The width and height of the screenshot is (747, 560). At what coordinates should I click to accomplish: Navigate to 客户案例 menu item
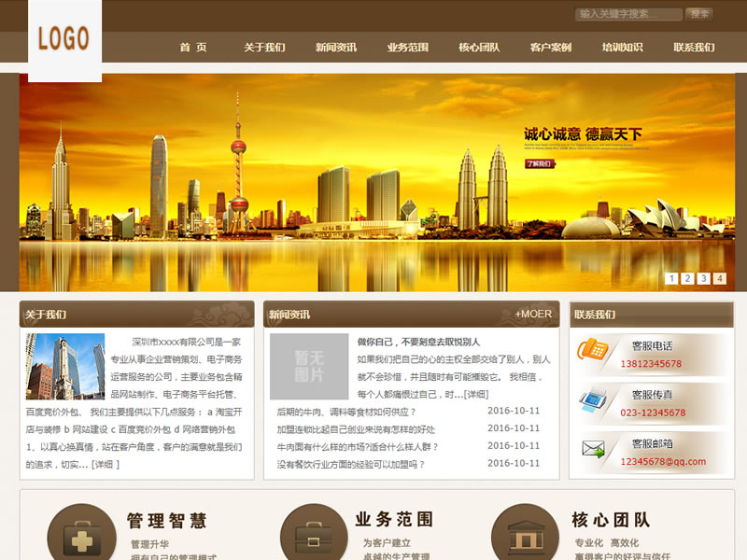[x=551, y=48]
